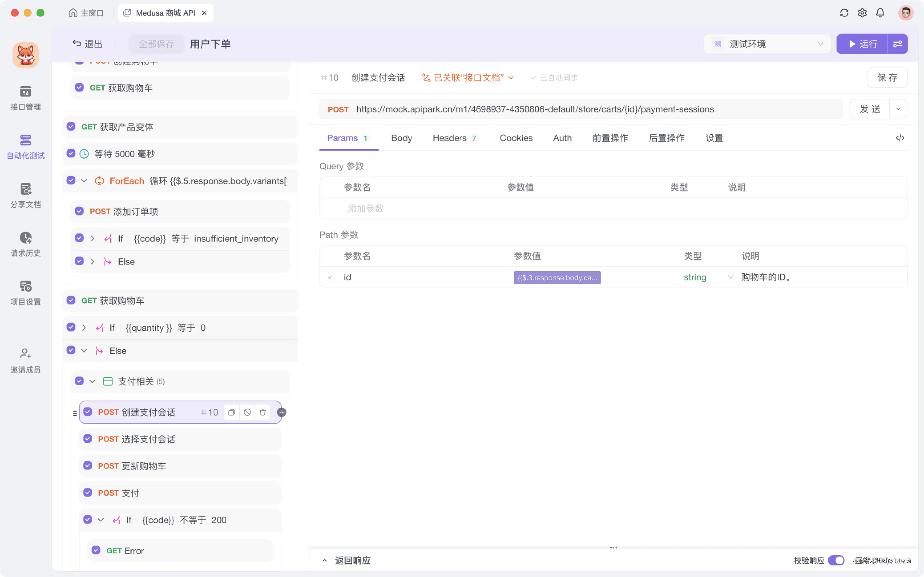Viewport: 924px width, 577px height.
Task: Click the notification bell icon
Action: click(x=880, y=13)
